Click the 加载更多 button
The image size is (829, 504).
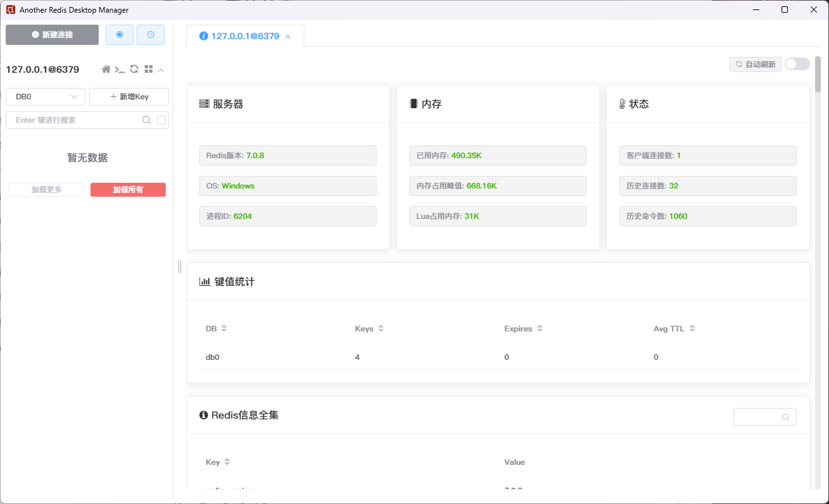pos(46,190)
